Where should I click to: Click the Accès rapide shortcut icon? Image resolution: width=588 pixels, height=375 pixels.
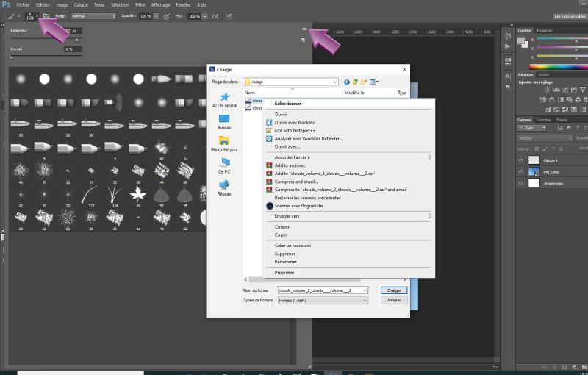coord(224,97)
